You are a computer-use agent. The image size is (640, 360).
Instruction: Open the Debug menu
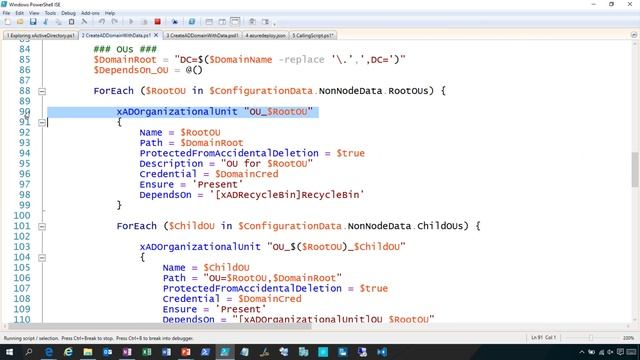(x=68, y=13)
